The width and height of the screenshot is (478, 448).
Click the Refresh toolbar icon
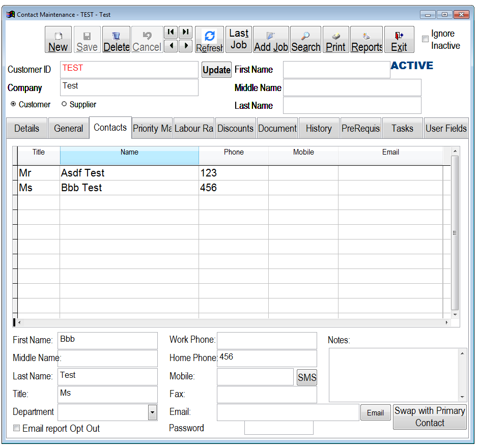click(x=209, y=40)
